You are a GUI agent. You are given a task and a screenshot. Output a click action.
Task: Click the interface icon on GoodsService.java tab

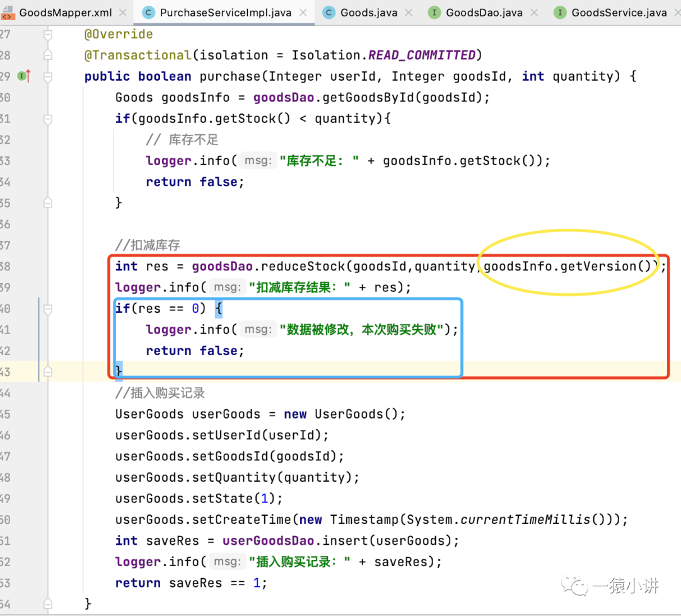560,13
